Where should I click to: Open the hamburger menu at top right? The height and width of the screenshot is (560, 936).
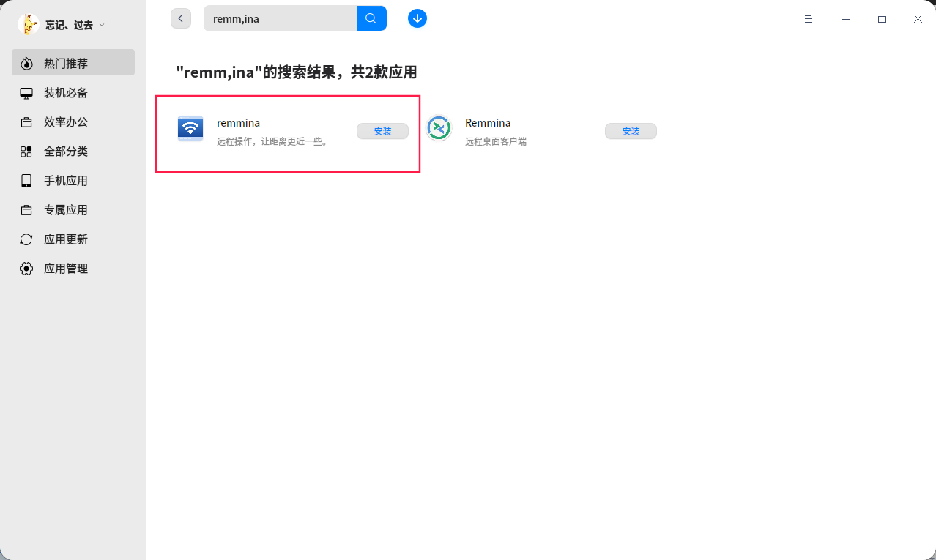(808, 19)
